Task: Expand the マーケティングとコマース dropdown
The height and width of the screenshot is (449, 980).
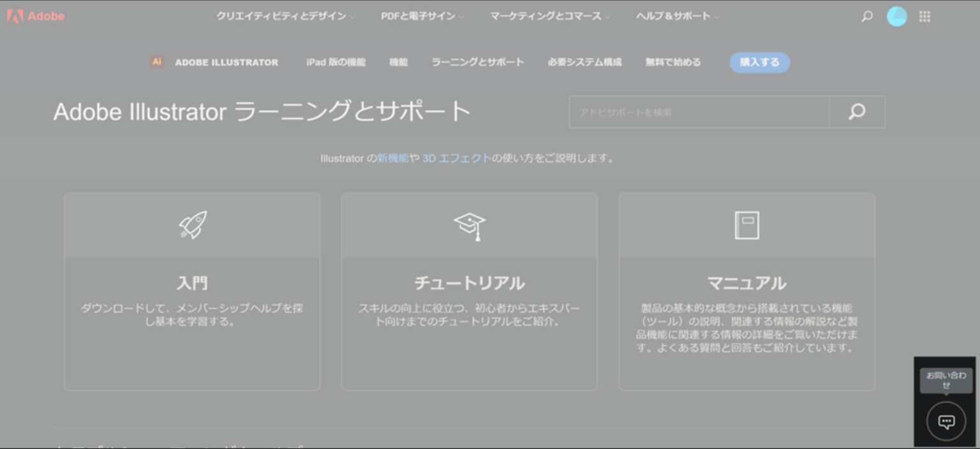Action: [x=549, y=17]
